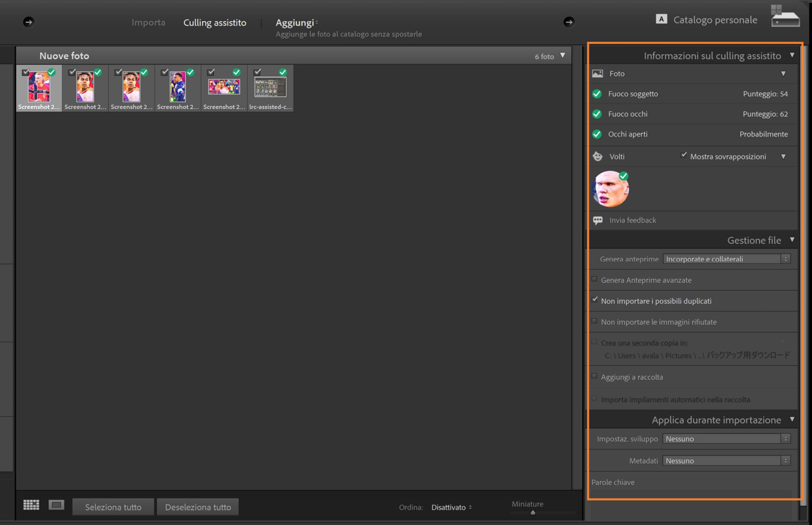Screen dimensions: 812x525
Task: Click the Probabilmente value
Action: click(x=764, y=135)
